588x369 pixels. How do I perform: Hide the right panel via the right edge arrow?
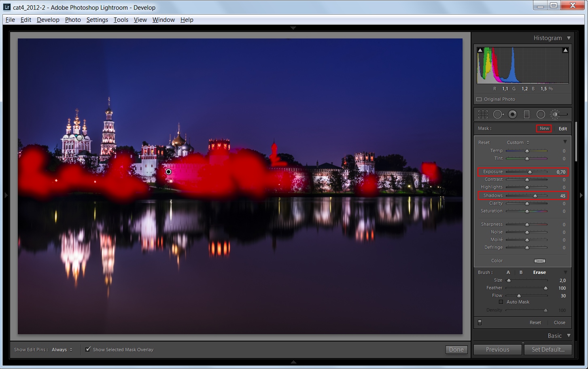click(581, 195)
